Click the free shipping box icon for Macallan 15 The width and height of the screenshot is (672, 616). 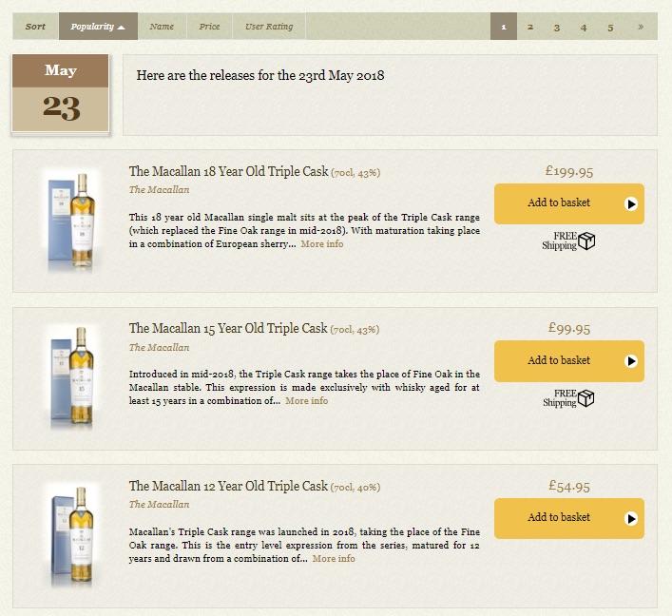586,398
